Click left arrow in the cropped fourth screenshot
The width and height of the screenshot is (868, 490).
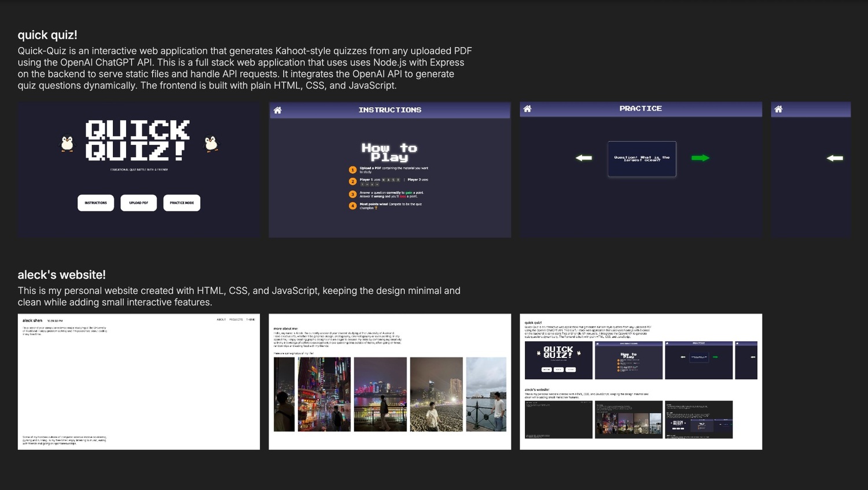(x=834, y=158)
